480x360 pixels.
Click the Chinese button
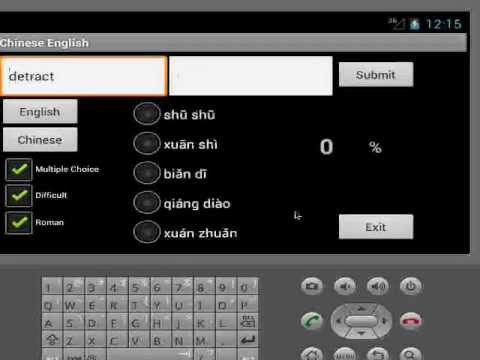tap(40, 139)
